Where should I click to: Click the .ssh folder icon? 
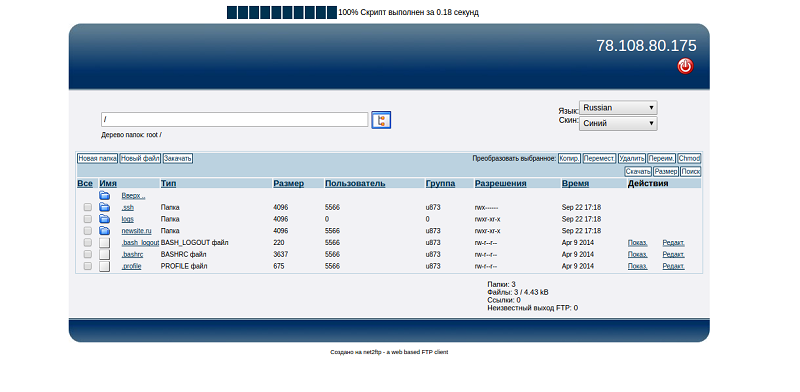(x=105, y=207)
